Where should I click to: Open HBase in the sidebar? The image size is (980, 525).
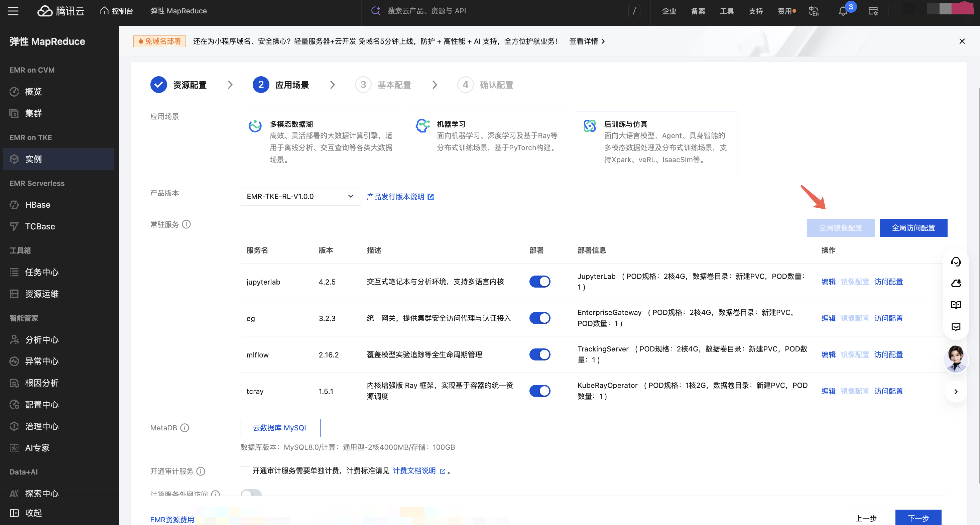tap(58, 204)
